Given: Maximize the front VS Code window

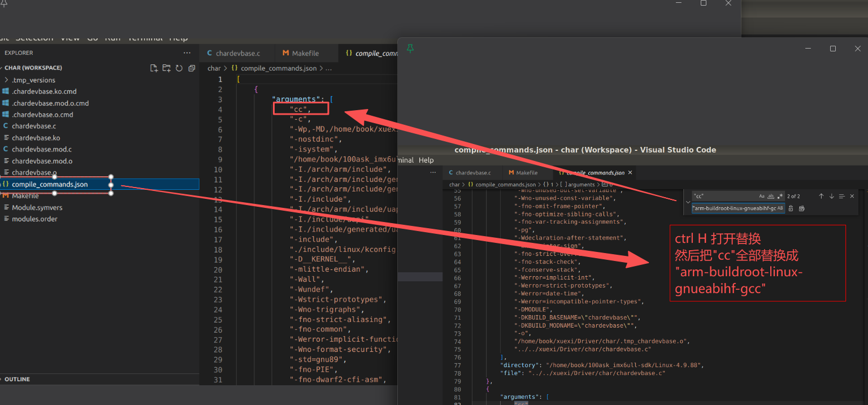Looking at the screenshot, I should point(833,49).
